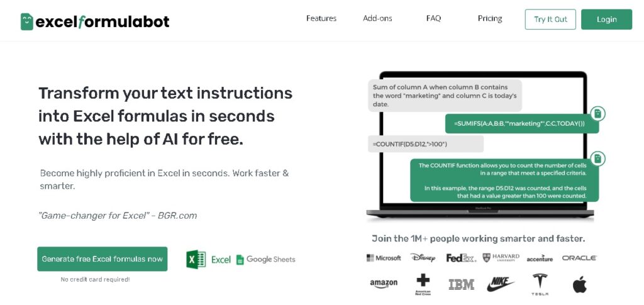The image size is (644, 305).
Task: Click the Google Sheets icon
Action: [x=240, y=260]
